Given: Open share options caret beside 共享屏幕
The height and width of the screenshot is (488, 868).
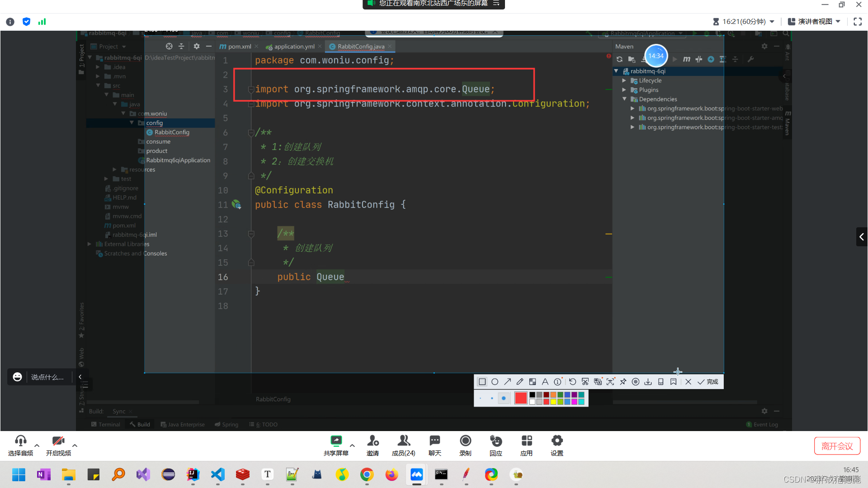Looking at the screenshot, I should [352, 445].
